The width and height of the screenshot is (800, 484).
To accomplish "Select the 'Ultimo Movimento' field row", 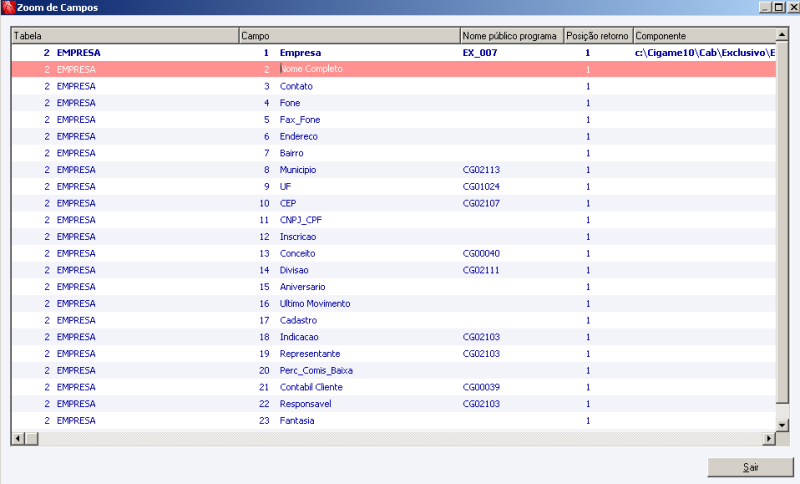I will (x=393, y=303).
